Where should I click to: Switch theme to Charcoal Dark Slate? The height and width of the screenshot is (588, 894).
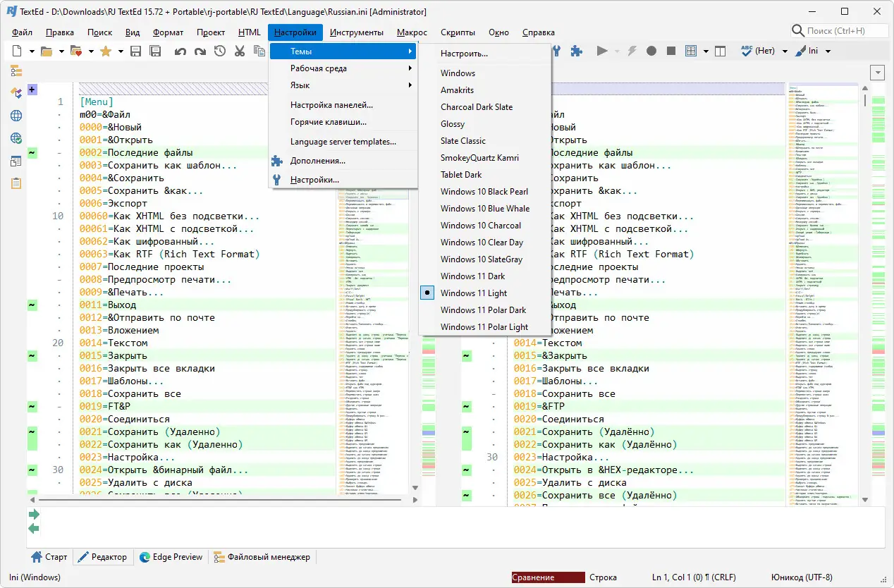476,107
